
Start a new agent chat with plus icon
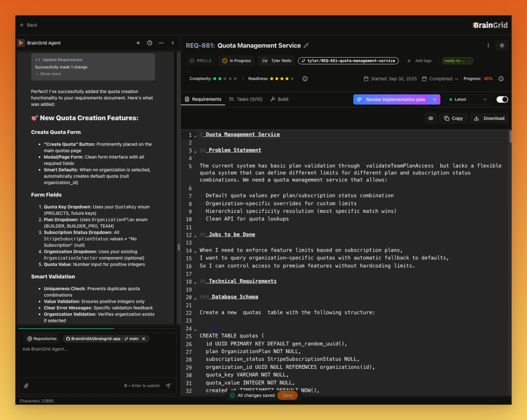tap(138, 43)
